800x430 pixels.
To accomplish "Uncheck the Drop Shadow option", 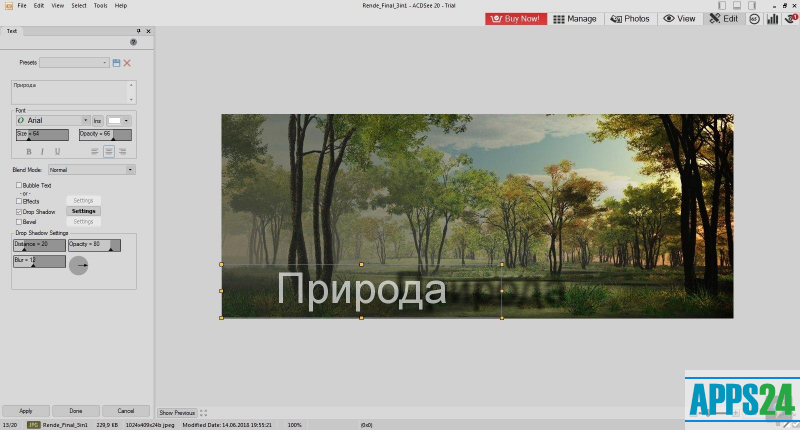I will point(18,212).
